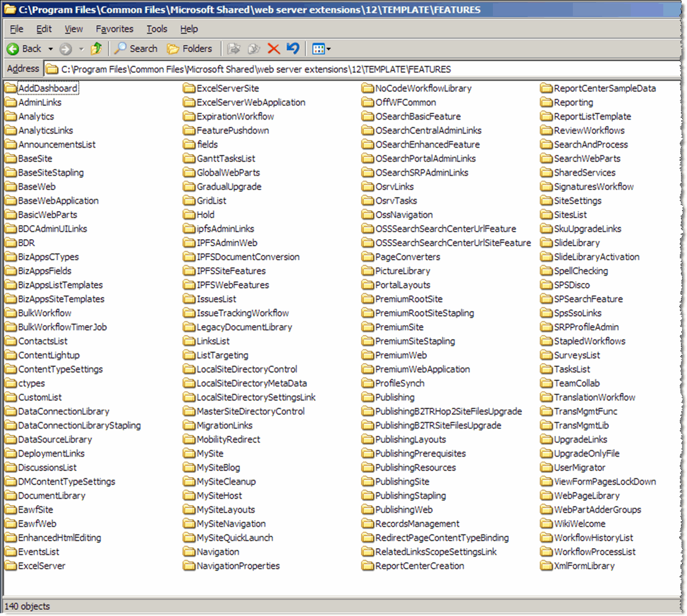Open the View menu
The image size is (687, 616).
[x=73, y=29]
